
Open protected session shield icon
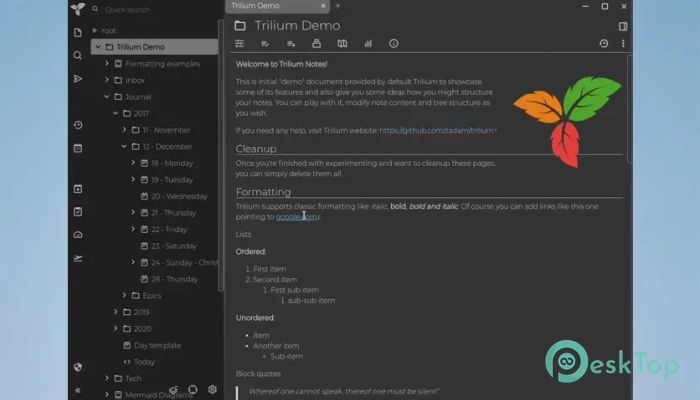pyautogui.click(x=78, y=367)
